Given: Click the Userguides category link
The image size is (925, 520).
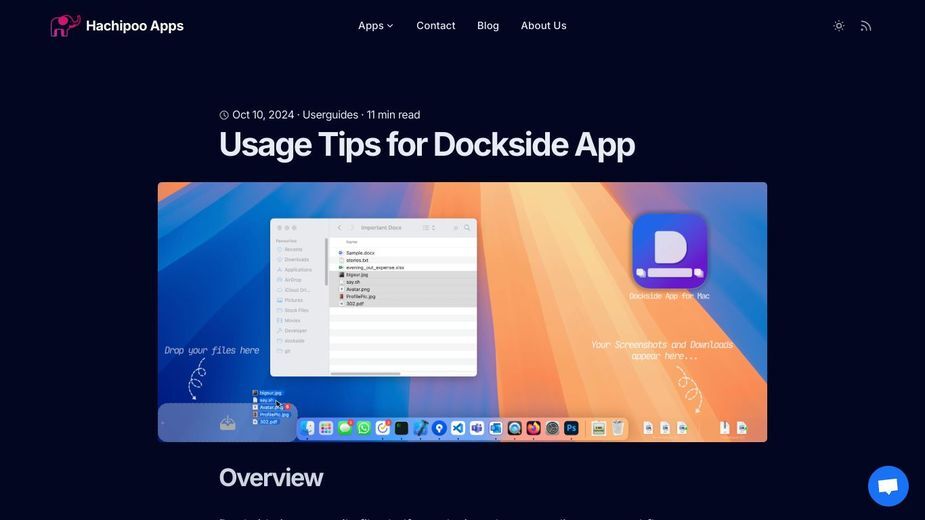Looking at the screenshot, I should (330, 115).
